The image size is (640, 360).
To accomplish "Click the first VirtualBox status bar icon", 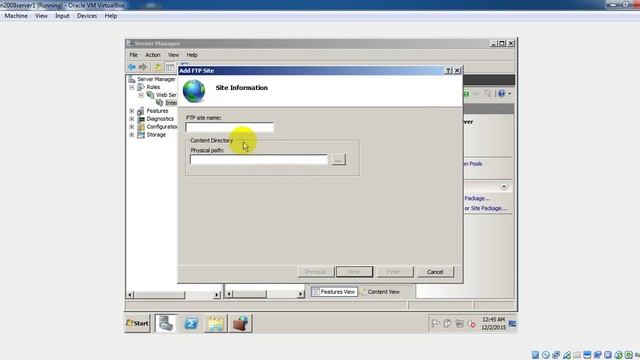I will tap(536, 355).
